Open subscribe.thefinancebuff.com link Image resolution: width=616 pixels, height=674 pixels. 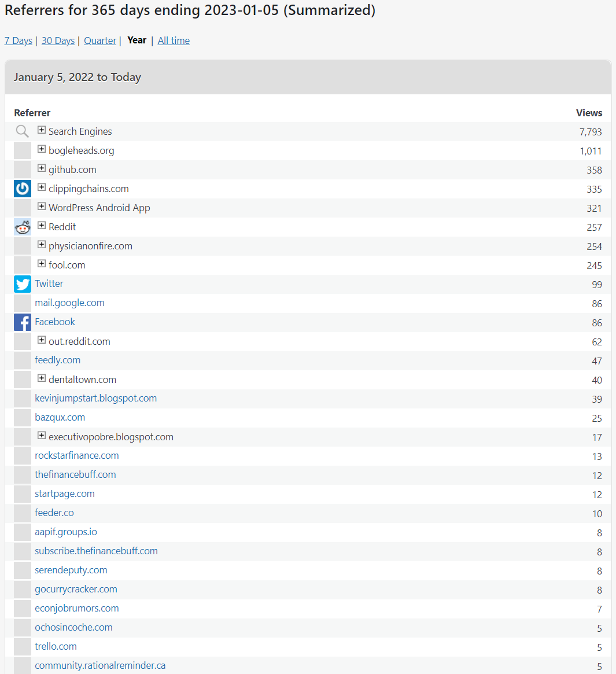click(96, 551)
